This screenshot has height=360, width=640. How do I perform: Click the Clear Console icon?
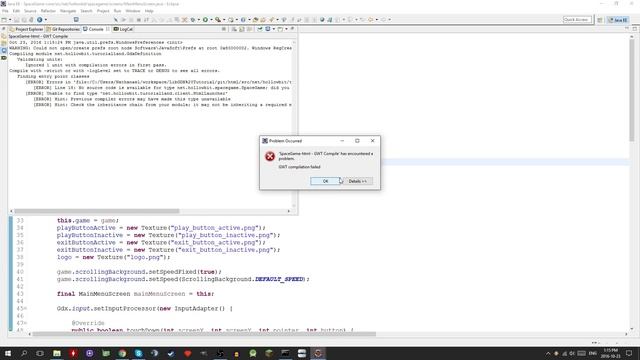click(234, 29)
